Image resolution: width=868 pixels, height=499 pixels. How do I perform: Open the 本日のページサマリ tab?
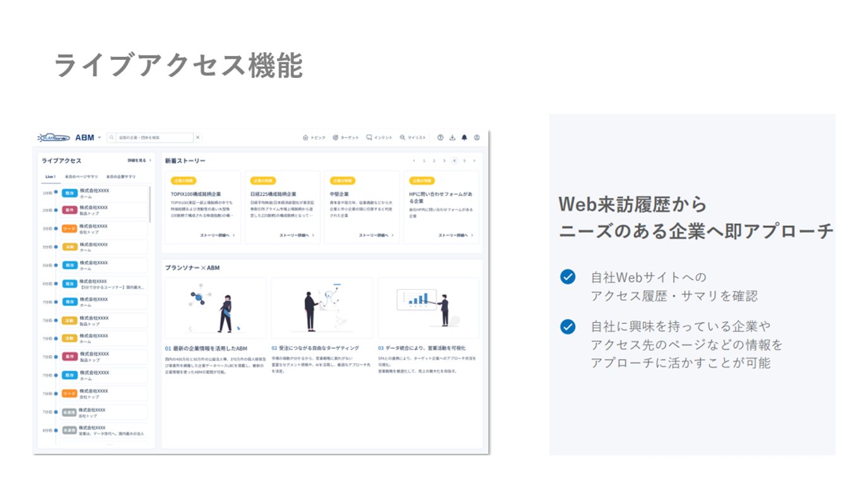[x=81, y=176]
